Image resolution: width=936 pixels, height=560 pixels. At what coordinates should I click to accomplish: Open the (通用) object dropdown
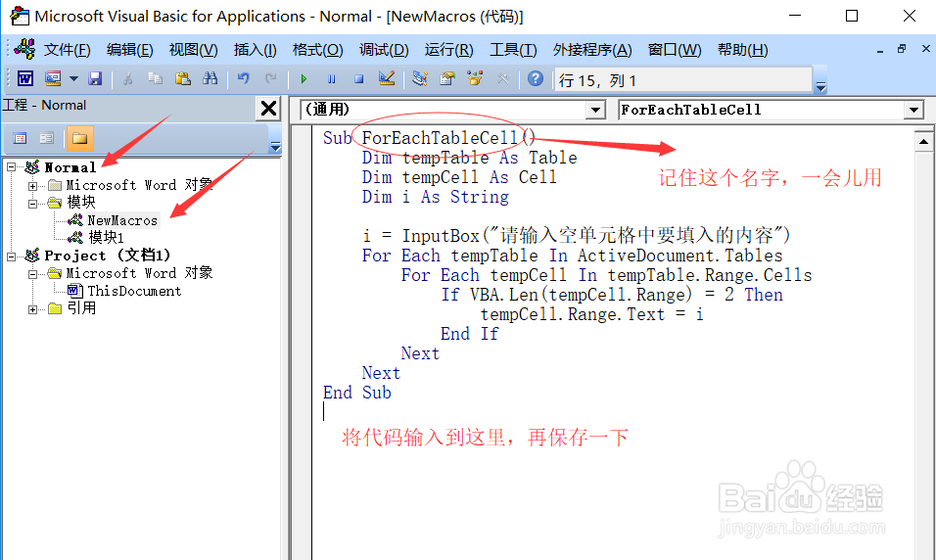pyautogui.click(x=595, y=110)
